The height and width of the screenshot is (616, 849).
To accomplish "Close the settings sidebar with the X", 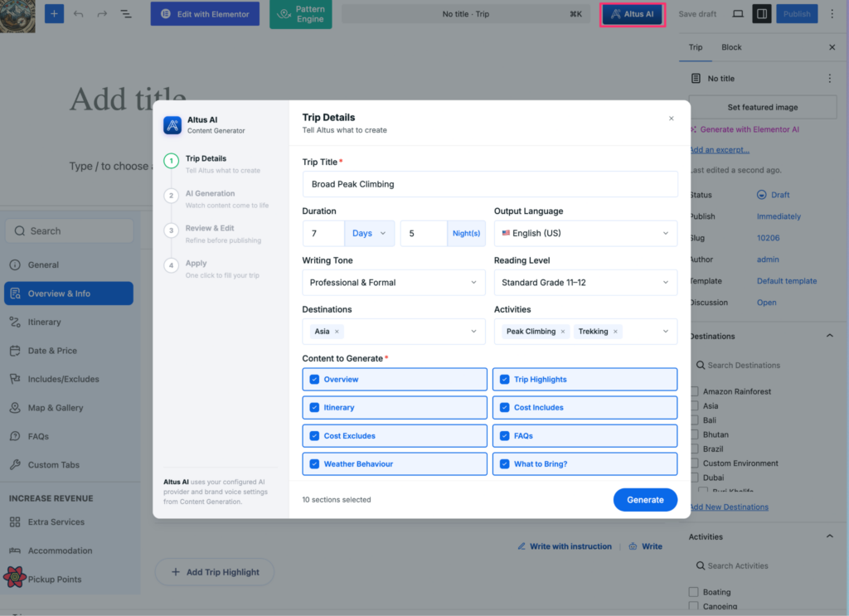I will coord(832,47).
